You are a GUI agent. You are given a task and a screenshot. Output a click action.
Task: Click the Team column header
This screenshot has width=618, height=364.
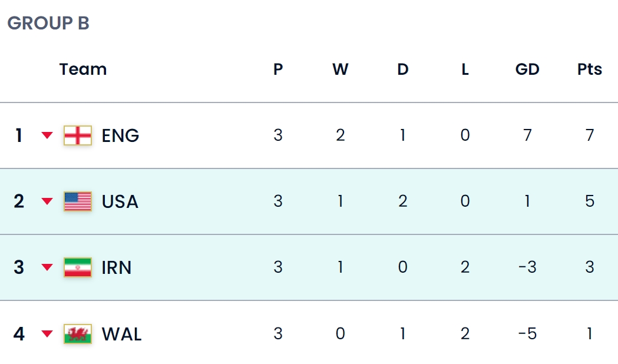[83, 70]
